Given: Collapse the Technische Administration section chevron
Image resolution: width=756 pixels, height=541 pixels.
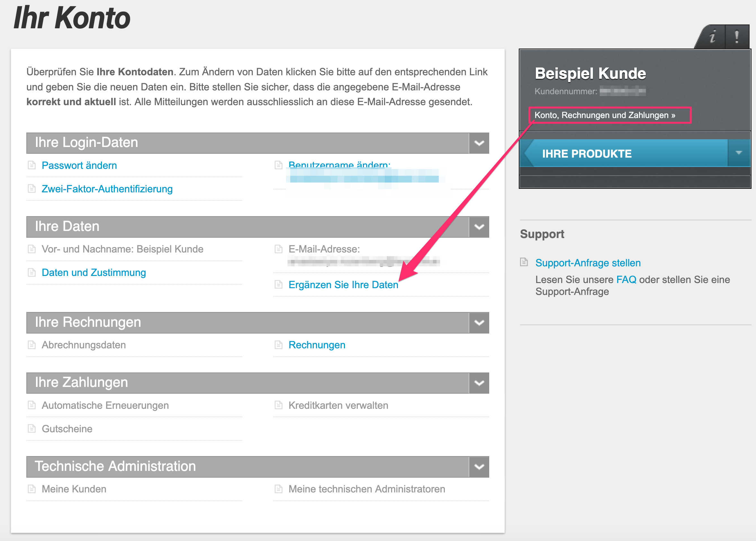Looking at the screenshot, I should click(479, 467).
